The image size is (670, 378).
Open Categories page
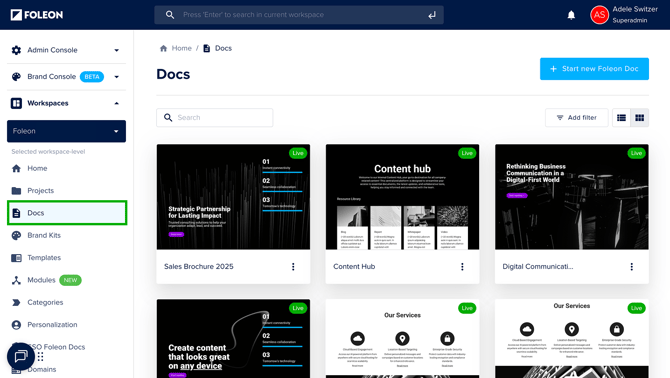tap(45, 302)
